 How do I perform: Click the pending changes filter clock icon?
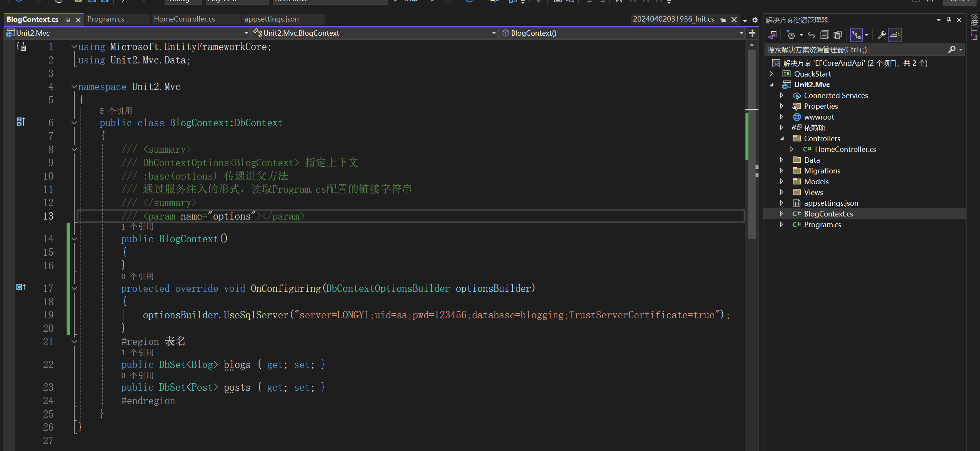click(791, 35)
